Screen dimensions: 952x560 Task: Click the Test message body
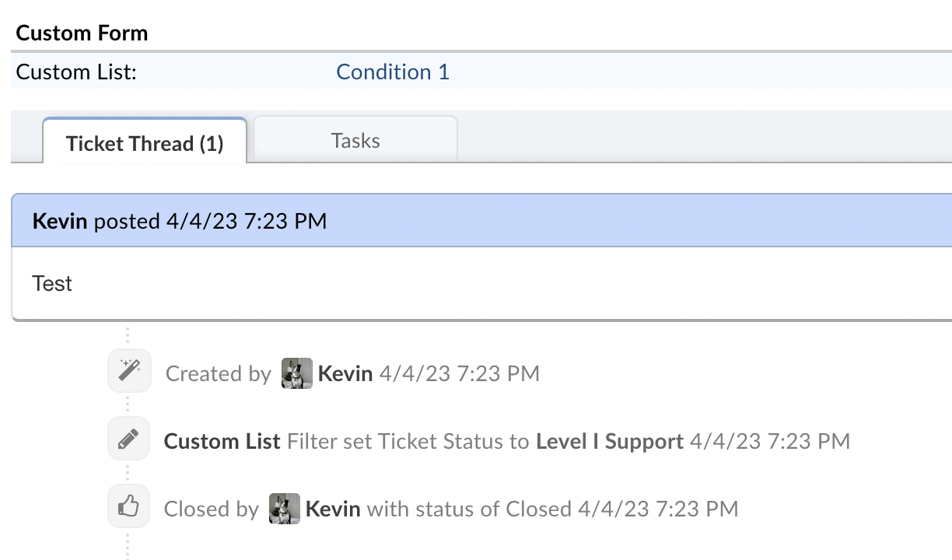pyautogui.click(x=52, y=283)
